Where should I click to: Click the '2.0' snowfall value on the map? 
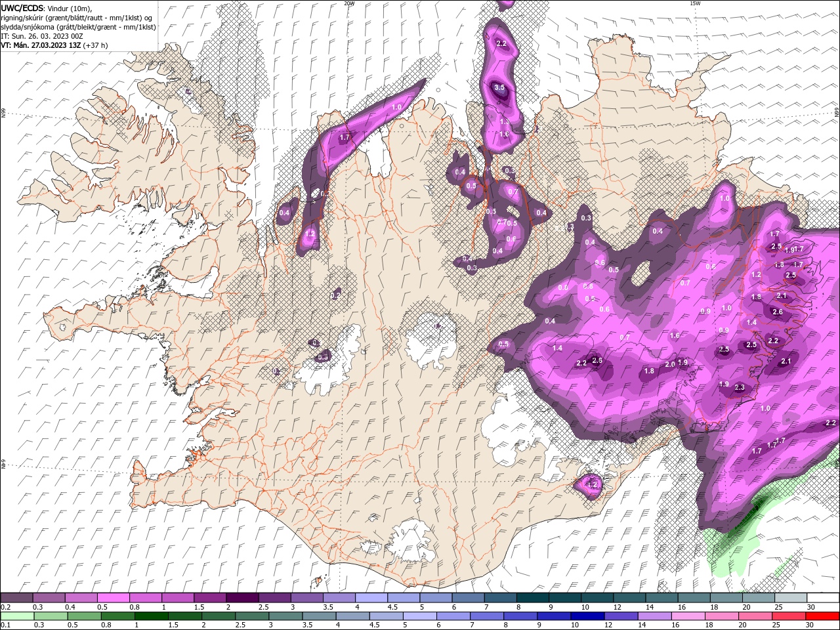(x=670, y=364)
